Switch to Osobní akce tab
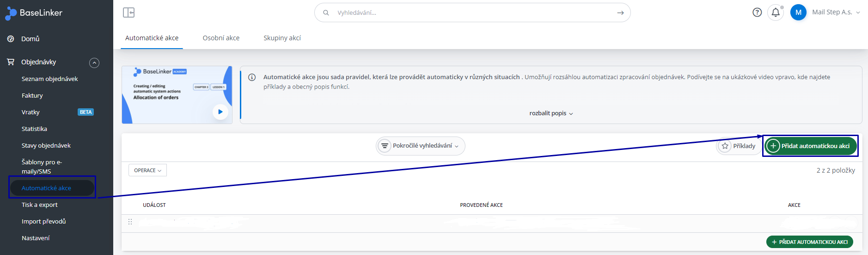The width and height of the screenshot is (868, 255). point(221,38)
